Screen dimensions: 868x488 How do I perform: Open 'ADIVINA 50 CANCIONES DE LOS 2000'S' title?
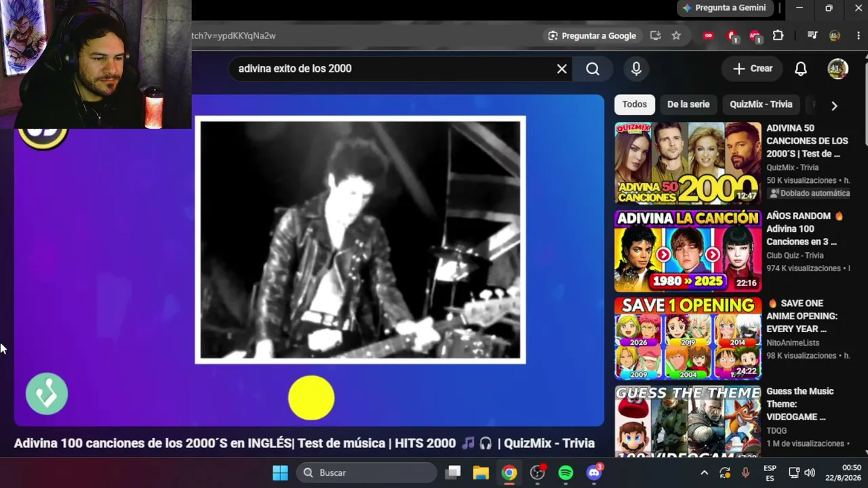pyautogui.click(x=807, y=141)
